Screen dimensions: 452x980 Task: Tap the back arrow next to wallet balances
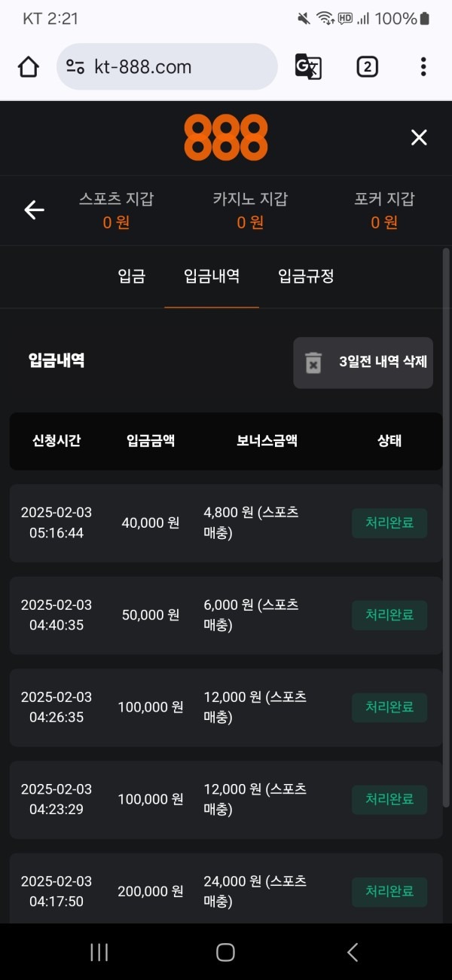34,210
